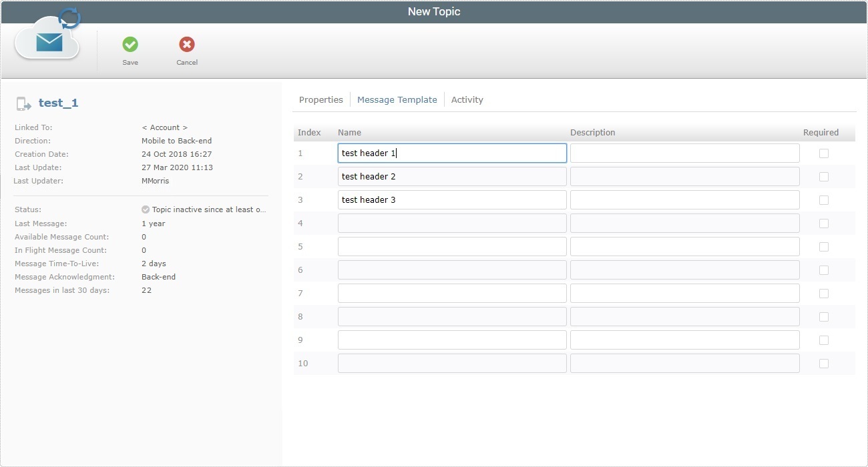Toggle the Required checkbox on row 5

pos(823,246)
